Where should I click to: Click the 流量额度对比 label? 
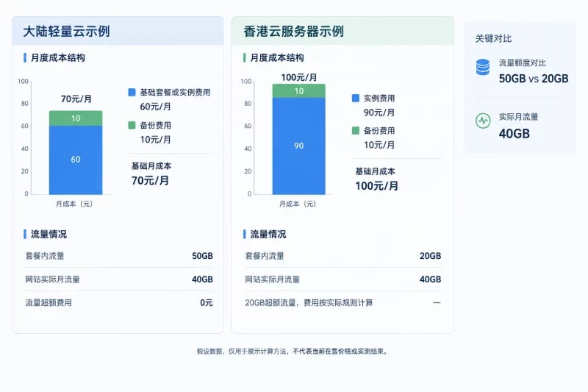point(522,63)
